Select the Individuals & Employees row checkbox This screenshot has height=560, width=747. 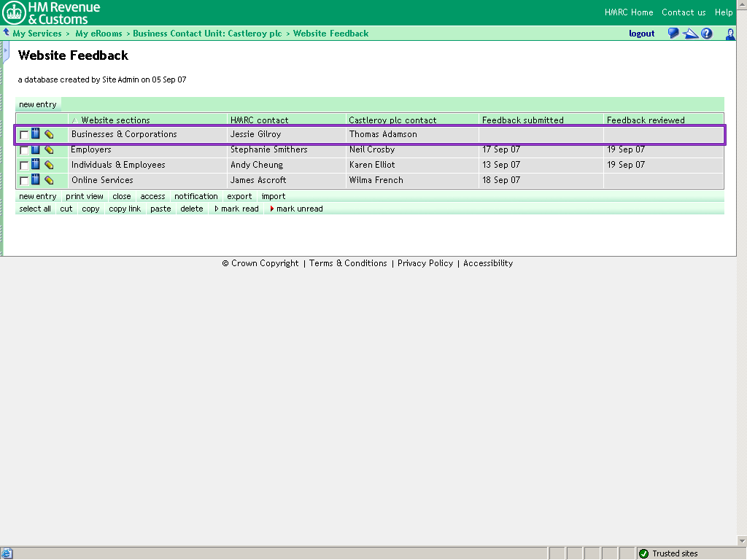24,166
